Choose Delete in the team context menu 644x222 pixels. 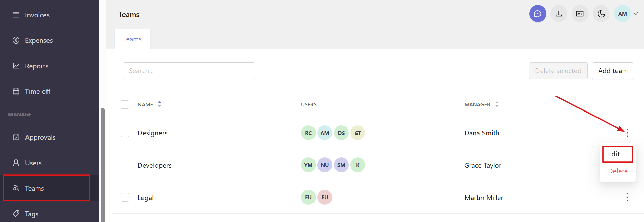pyautogui.click(x=618, y=171)
